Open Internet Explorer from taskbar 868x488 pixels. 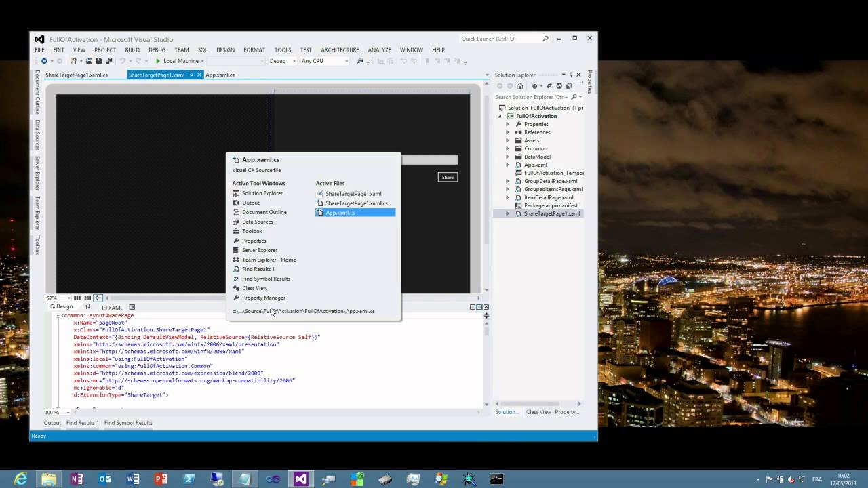(20, 479)
